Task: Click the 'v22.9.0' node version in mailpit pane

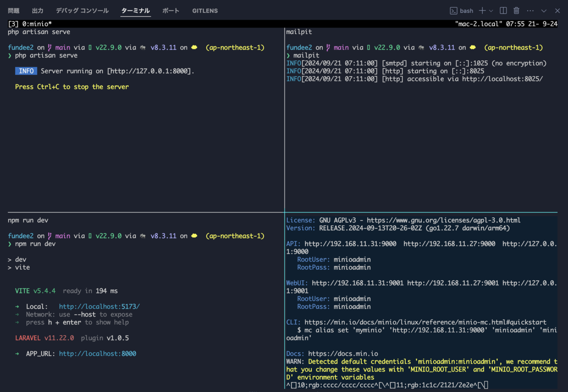Action: click(x=387, y=47)
